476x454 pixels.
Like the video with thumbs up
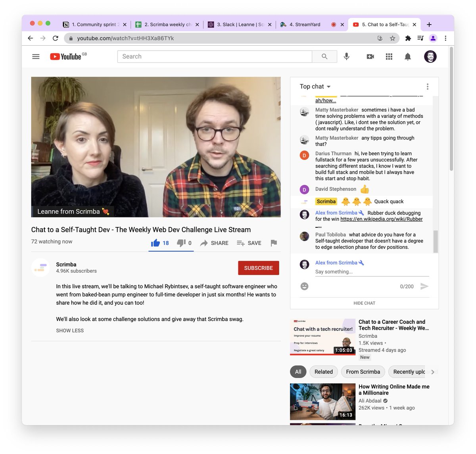click(x=155, y=242)
